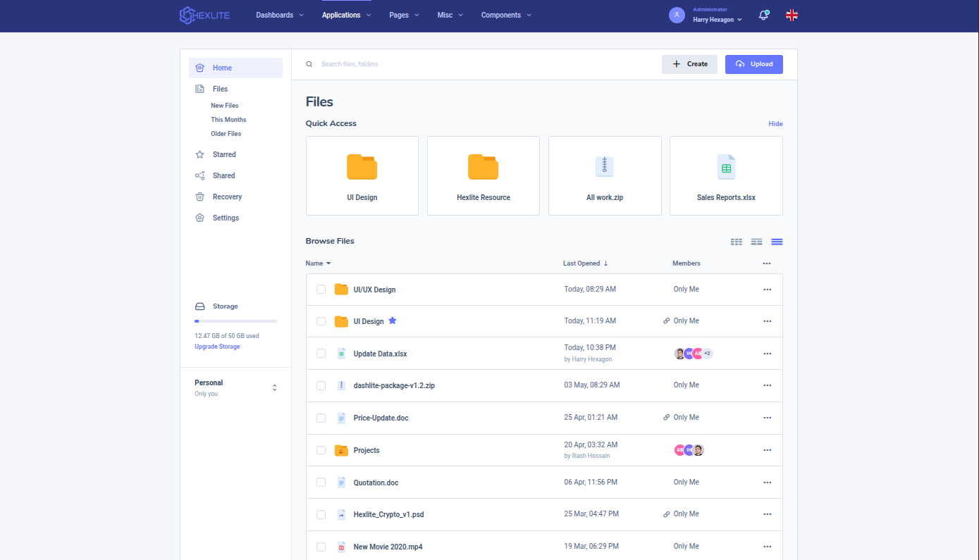
Task: Click the Upgrade Storage link
Action: coord(216,346)
